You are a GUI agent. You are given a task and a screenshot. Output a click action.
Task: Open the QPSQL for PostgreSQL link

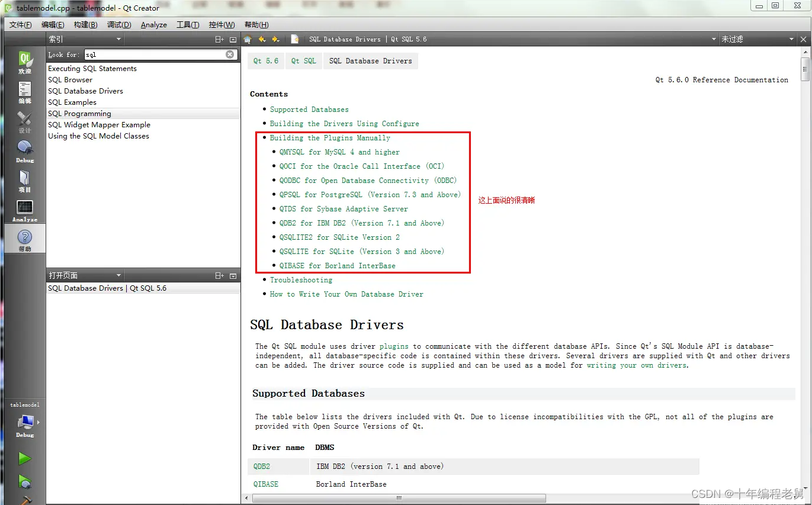[x=370, y=195]
